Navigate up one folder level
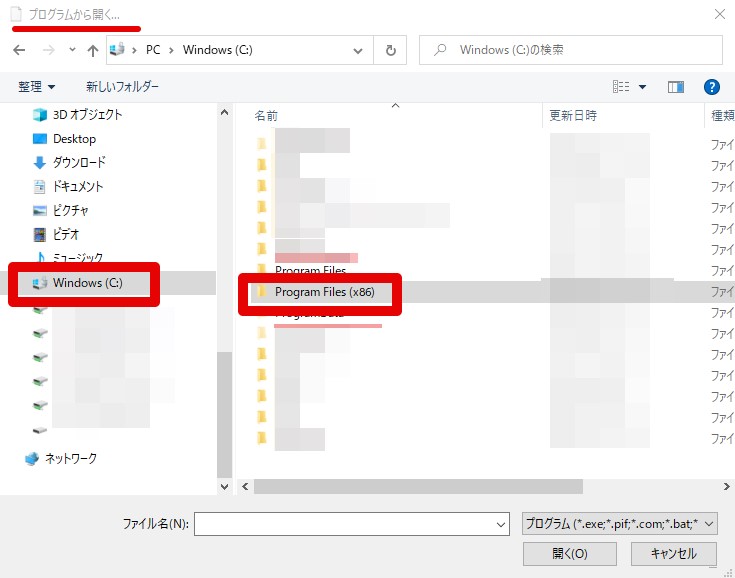 pos(93,50)
